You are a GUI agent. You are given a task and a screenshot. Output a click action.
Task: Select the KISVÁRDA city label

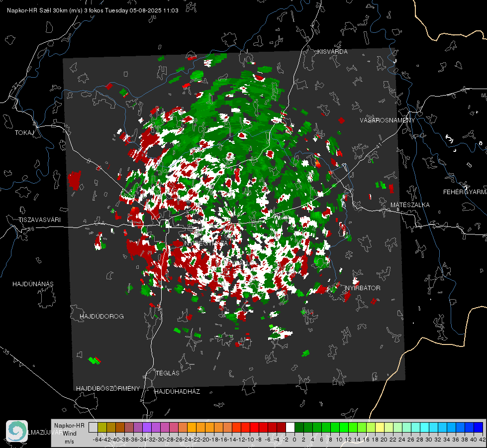(332, 52)
